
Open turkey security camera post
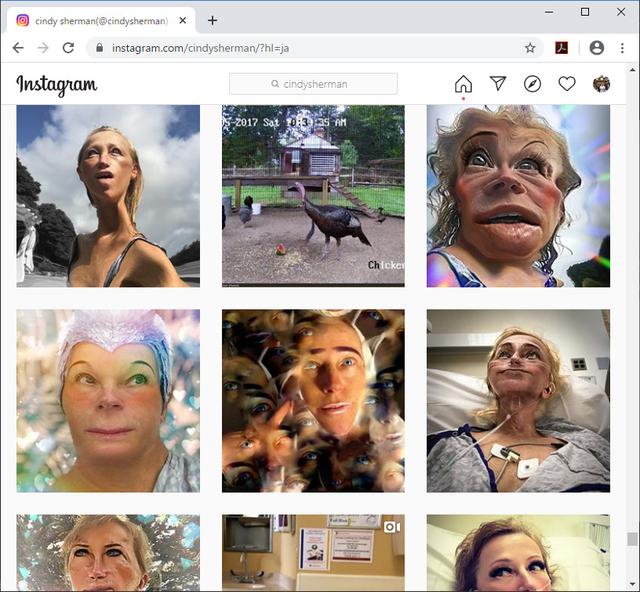click(313, 196)
